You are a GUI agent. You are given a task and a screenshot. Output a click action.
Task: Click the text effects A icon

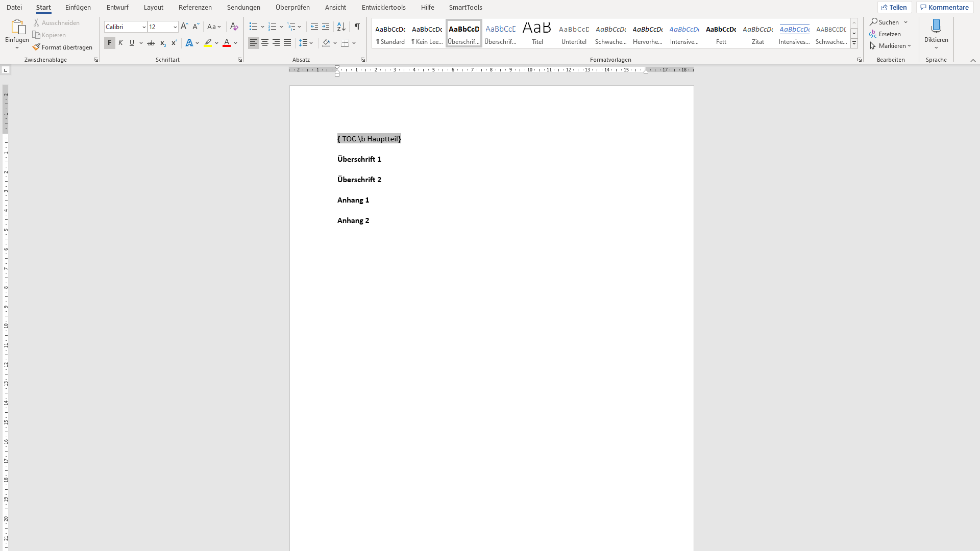[189, 43]
